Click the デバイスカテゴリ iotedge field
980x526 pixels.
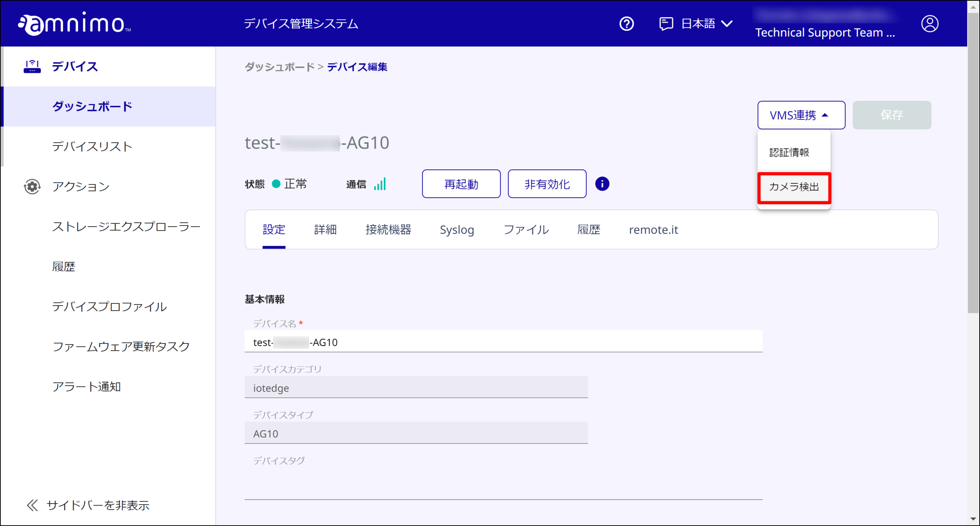coord(416,388)
